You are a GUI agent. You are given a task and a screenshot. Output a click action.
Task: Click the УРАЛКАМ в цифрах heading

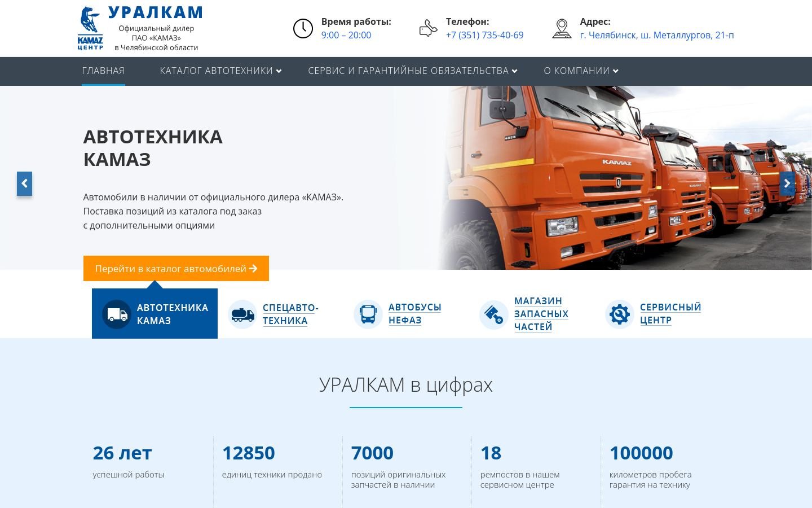click(x=406, y=384)
